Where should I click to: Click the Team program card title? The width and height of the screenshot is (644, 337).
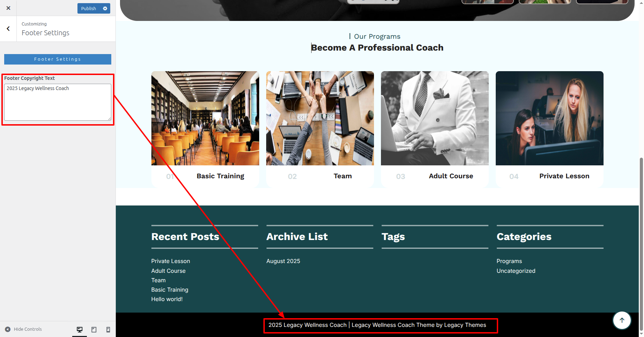342,176
